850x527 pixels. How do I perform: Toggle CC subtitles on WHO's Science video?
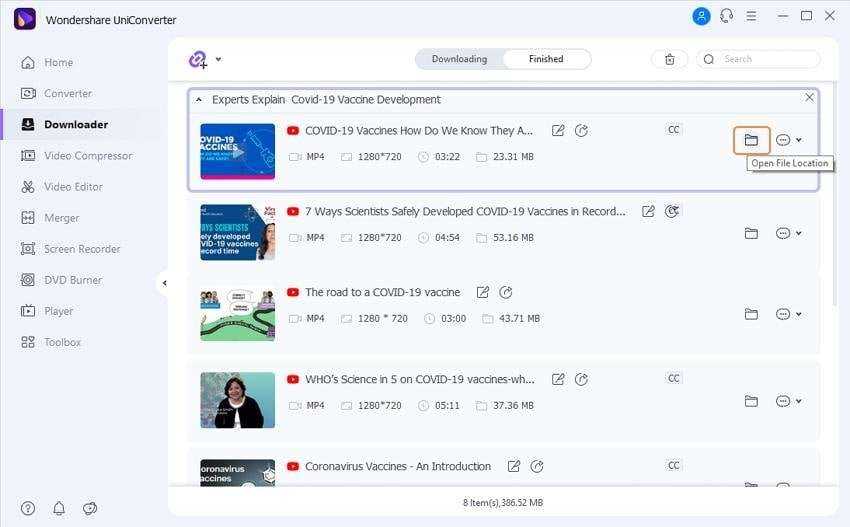click(x=674, y=379)
